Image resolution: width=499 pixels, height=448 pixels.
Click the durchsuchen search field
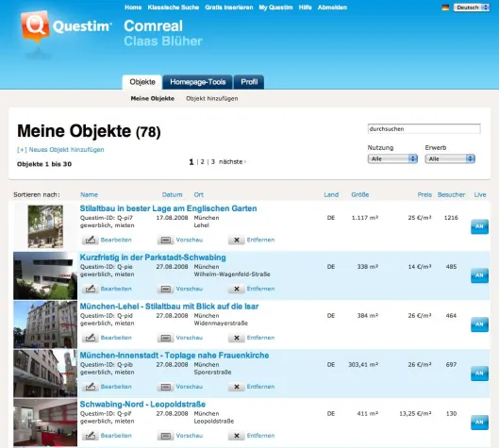[424, 129]
